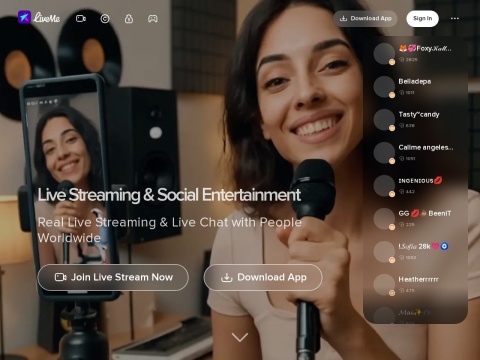
Task: Open Tasty candy streamer avatar
Action: (384, 119)
